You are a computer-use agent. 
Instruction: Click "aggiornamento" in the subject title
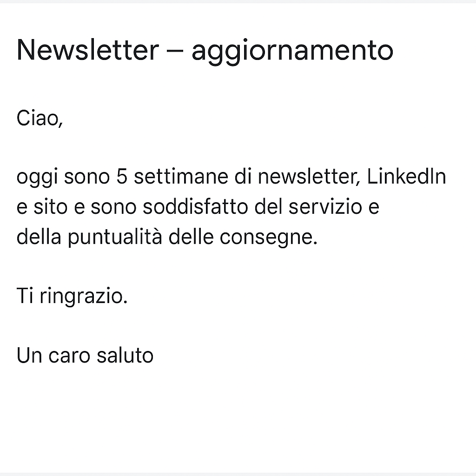coord(292,50)
